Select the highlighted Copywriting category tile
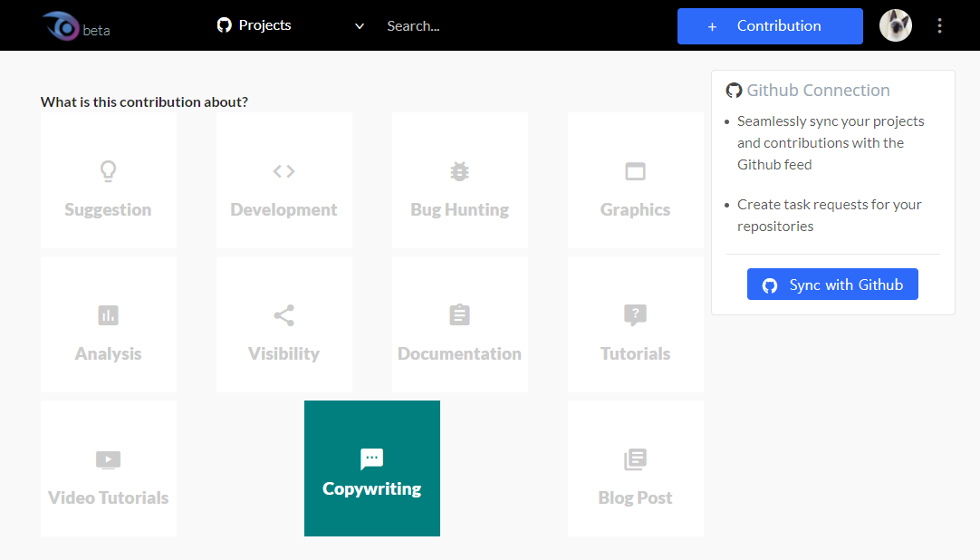Viewport: 980px width, 560px height. click(x=372, y=468)
